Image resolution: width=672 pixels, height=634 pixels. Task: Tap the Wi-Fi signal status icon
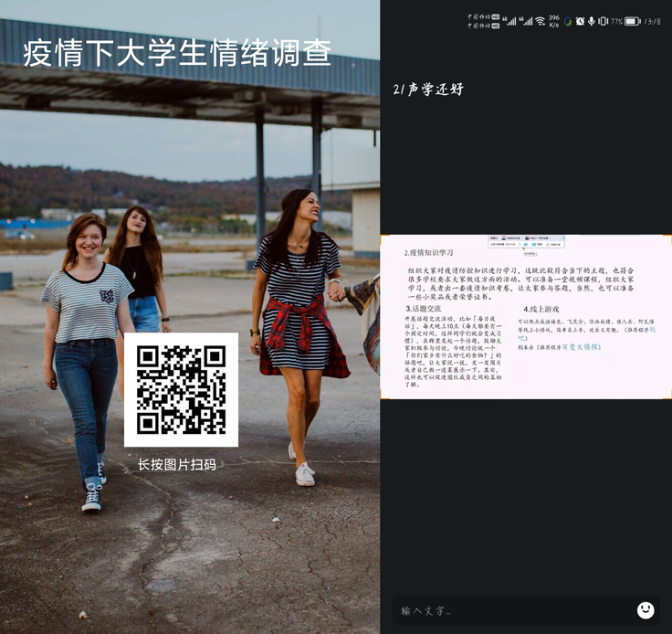click(540, 21)
